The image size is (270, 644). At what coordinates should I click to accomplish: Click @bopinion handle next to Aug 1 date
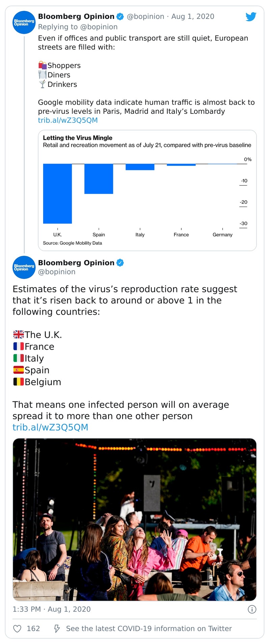coord(145,17)
